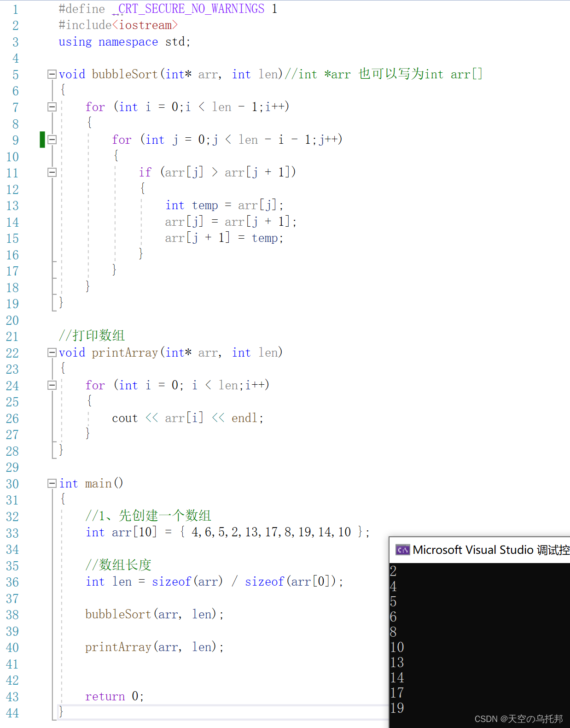Click the printArray(arr, len) call on line 40
Image resolution: width=570 pixels, height=728 pixels.
pyautogui.click(x=154, y=647)
